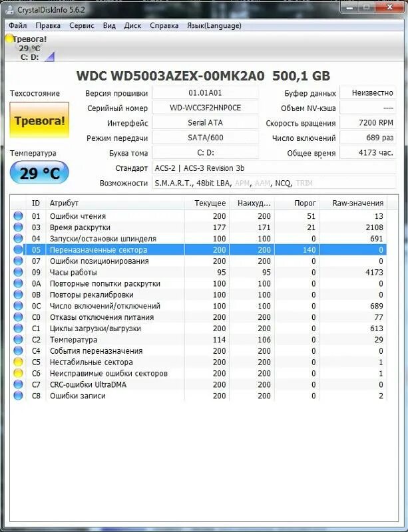Click the yellow warning icon for attribute C6
The image size is (408, 532).
[x=18, y=373]
